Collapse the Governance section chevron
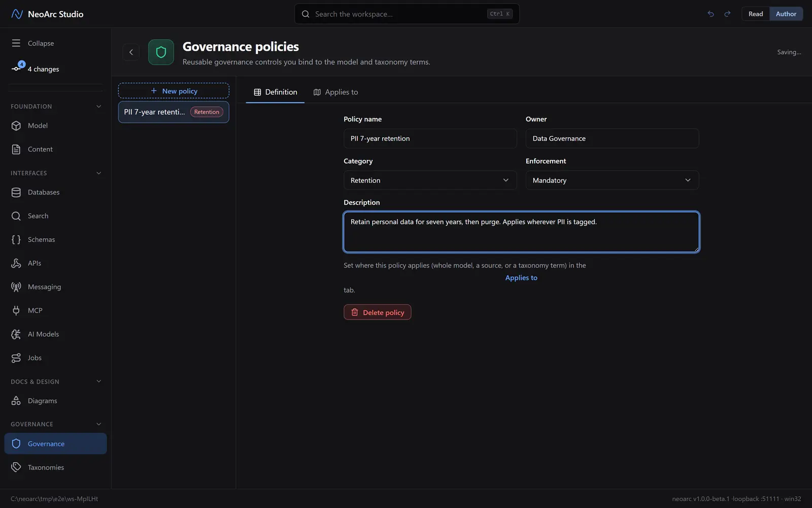The image size is (812, 508). pyautogui.click(x=98, y=424)
